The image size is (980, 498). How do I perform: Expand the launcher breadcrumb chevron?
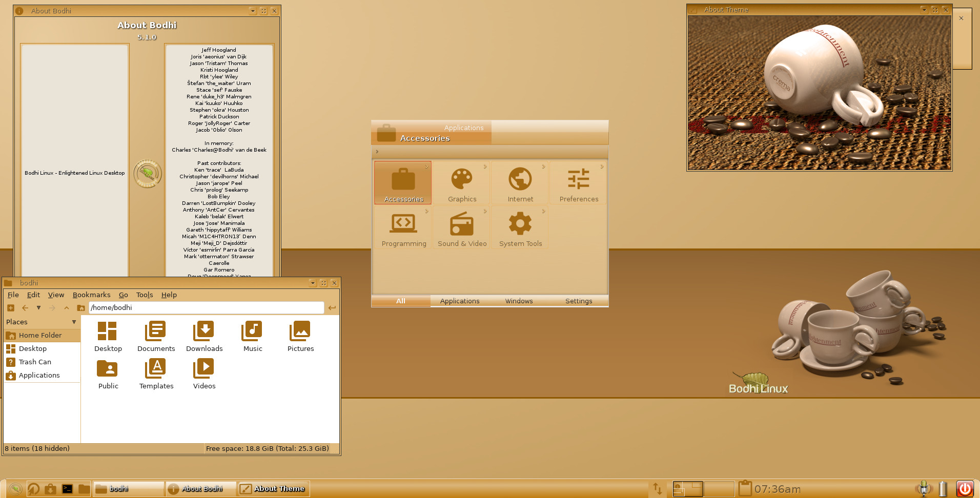[x=377, y=152]
